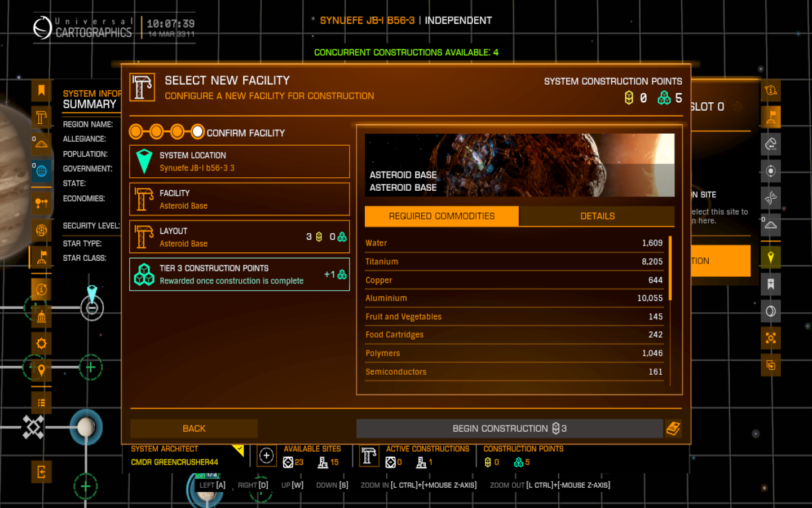Select the Facility Asteroid Base row
Viewport: 812px width, 508px height.
[240, 199]
